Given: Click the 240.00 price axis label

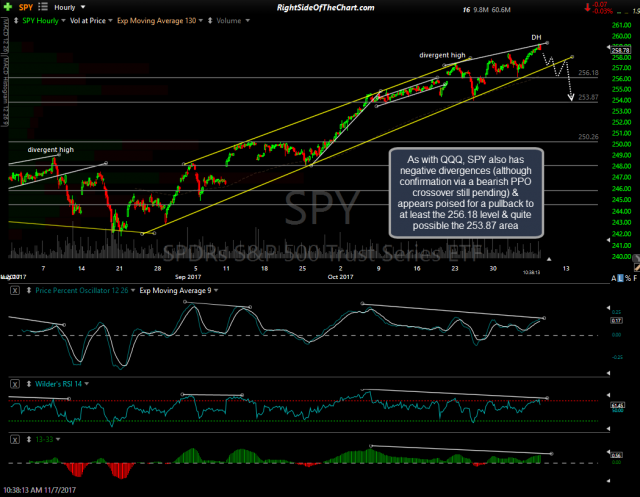Looking at the screenshot, I should pos(622,256).
